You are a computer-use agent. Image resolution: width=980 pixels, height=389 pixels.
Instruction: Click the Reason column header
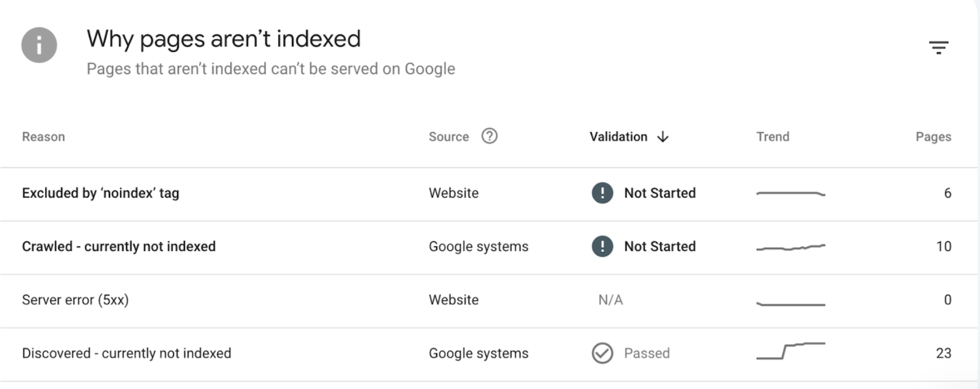click(43, 137)
